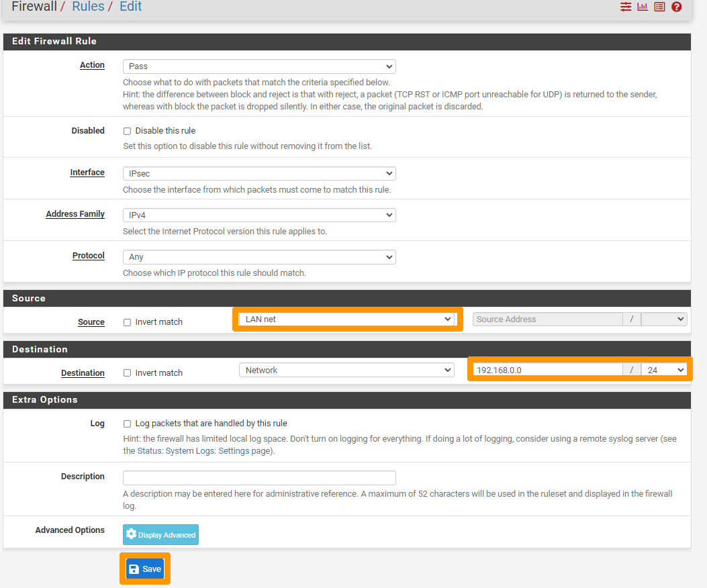
Task: Click the red help question mark icon
Action: (x=677, y=7)
